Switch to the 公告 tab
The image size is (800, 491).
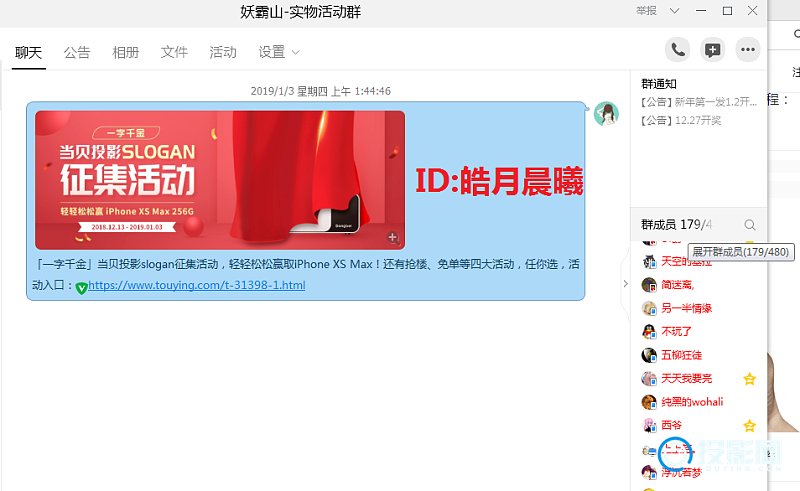click(77, 52)
